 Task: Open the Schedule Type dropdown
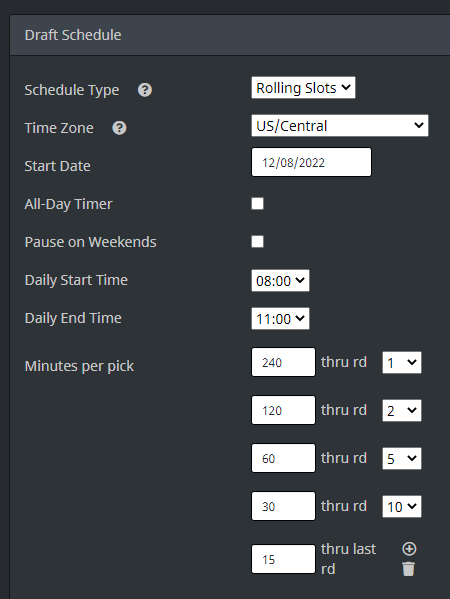tap(303, 88)
